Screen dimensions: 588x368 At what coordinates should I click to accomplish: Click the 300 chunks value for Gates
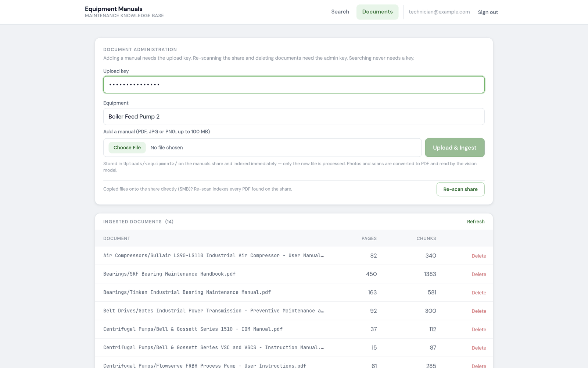430,311
